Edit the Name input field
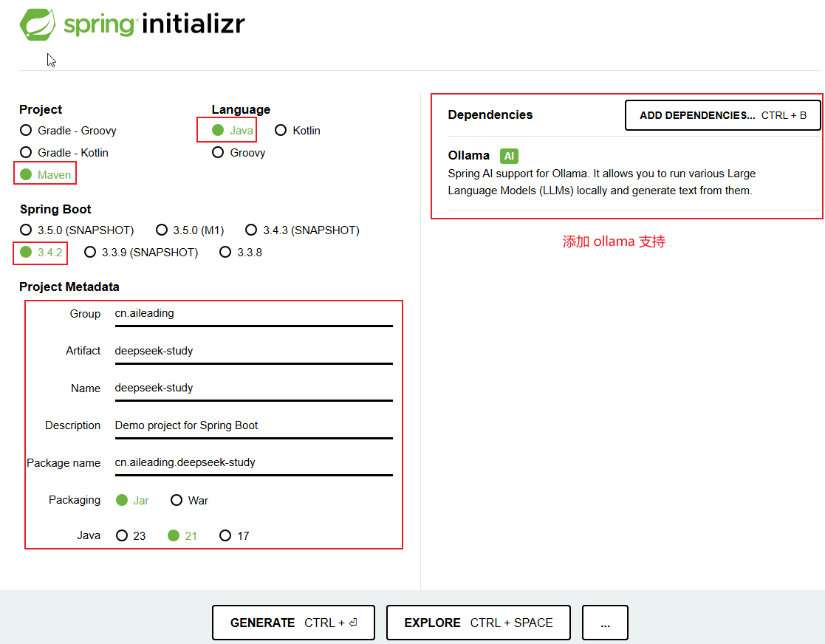Screen dimensions: 825x644 [253, 388]
